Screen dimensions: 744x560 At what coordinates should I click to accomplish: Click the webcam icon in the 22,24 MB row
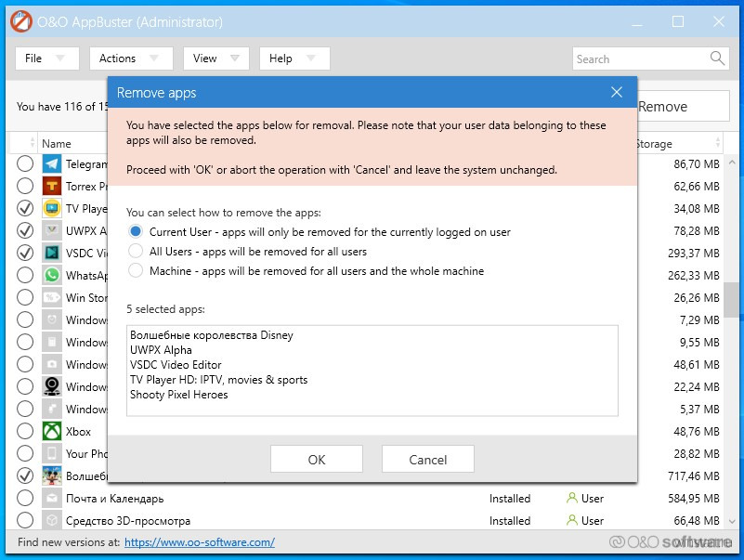coord(52,386)
